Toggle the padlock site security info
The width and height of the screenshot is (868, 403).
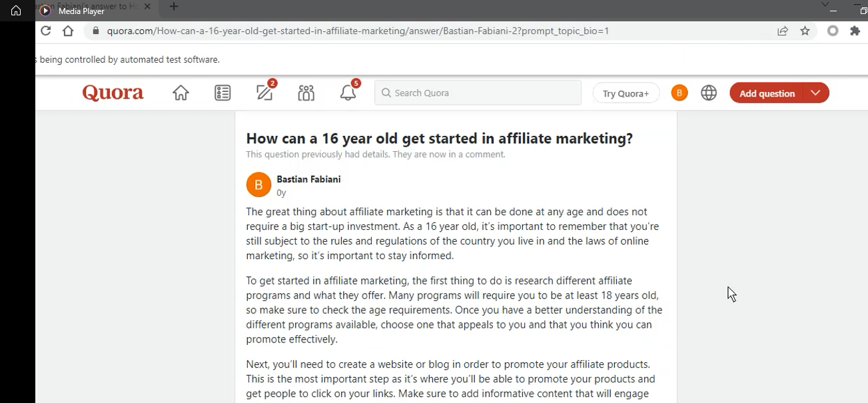coord(97,30)
